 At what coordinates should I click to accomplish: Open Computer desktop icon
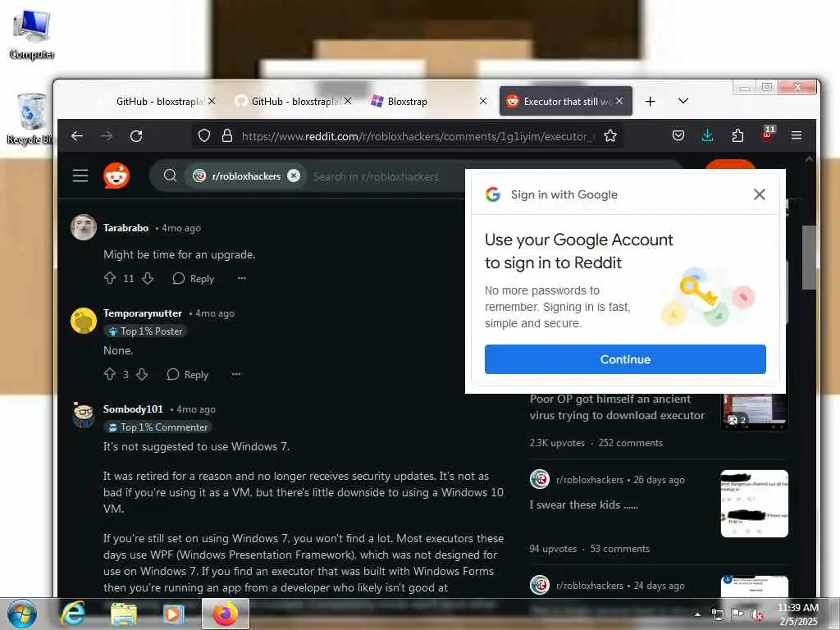click(31, 34)
